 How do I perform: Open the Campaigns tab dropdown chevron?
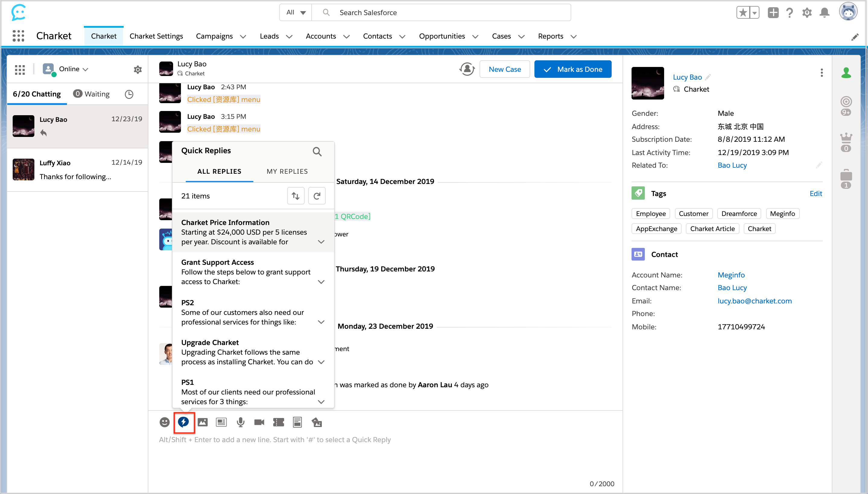pos(243,36)
